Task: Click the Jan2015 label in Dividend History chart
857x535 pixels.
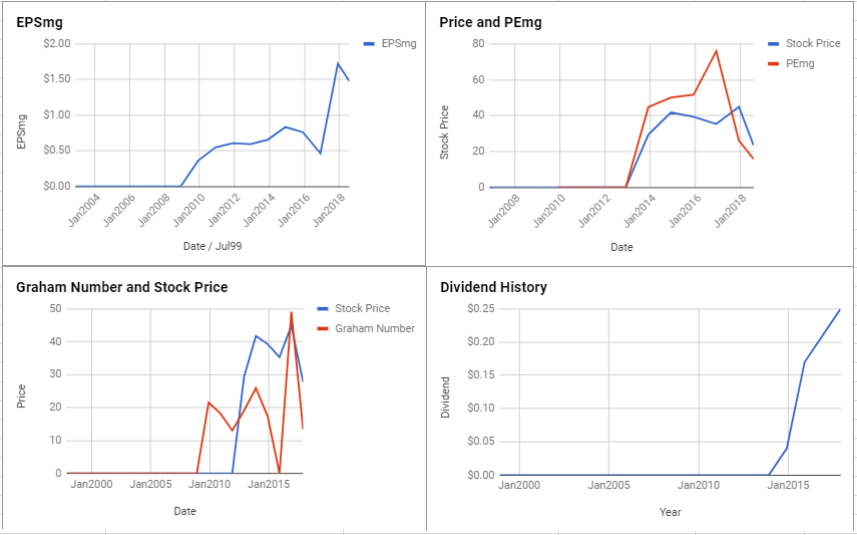Action: click(788, 485)
